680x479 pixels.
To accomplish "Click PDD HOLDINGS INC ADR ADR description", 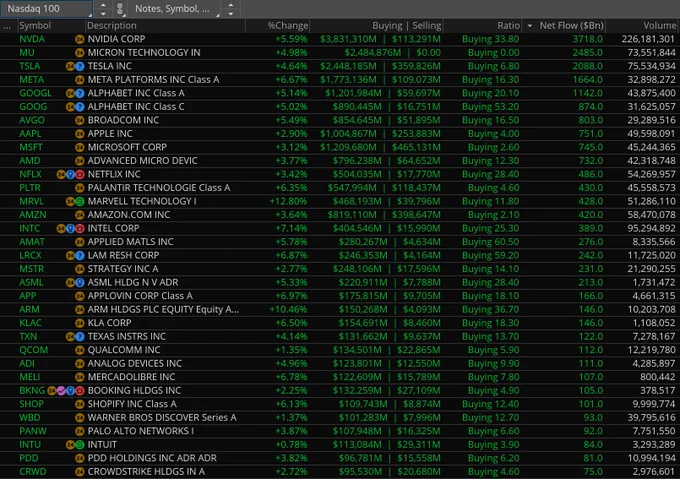I will 152,458.
